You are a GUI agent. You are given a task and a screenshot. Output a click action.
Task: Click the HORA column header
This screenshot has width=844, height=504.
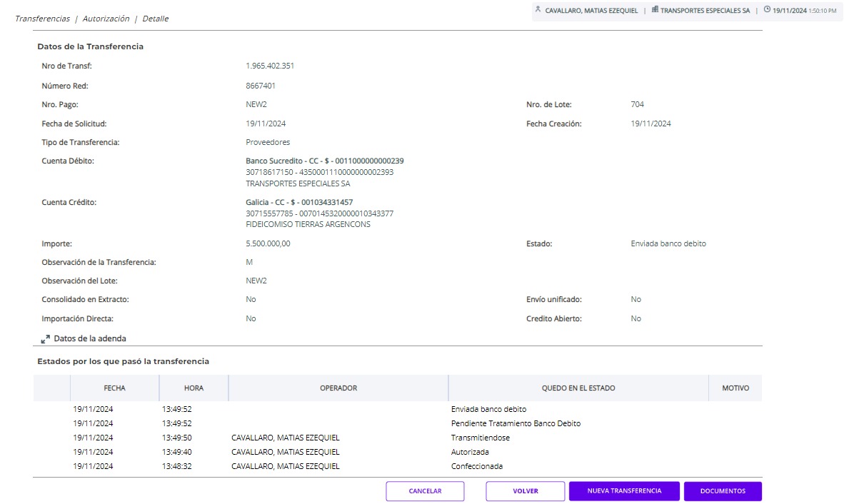(x=194, y=388)
